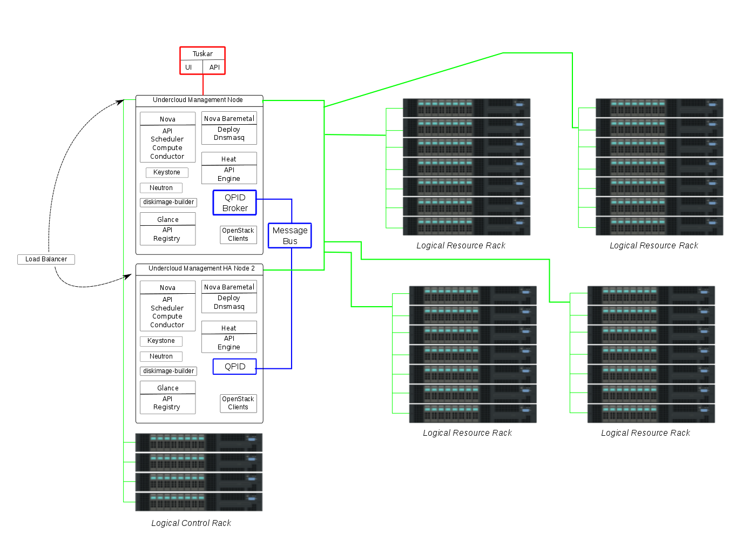Select top server of upper-left Logical Resource Rack

click(x=467, y=108)
